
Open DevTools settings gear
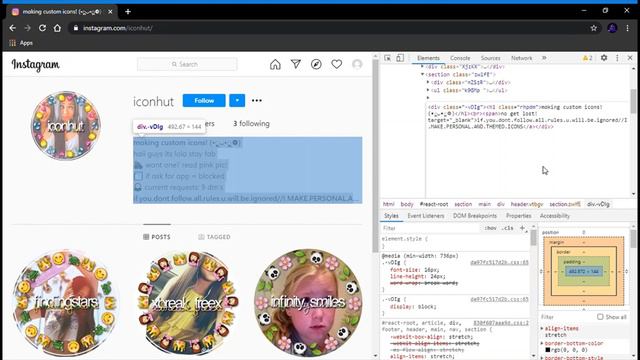coord(604,58)
